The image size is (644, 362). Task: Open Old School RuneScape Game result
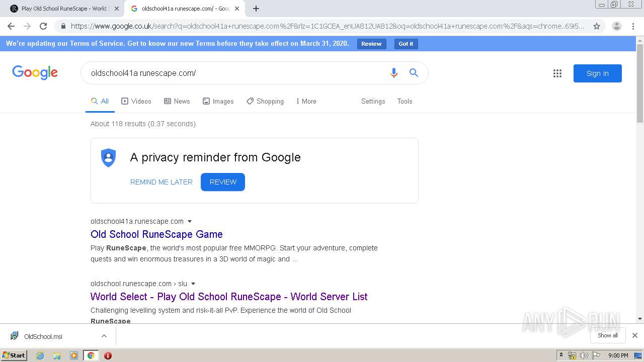(x=156, y=234)
